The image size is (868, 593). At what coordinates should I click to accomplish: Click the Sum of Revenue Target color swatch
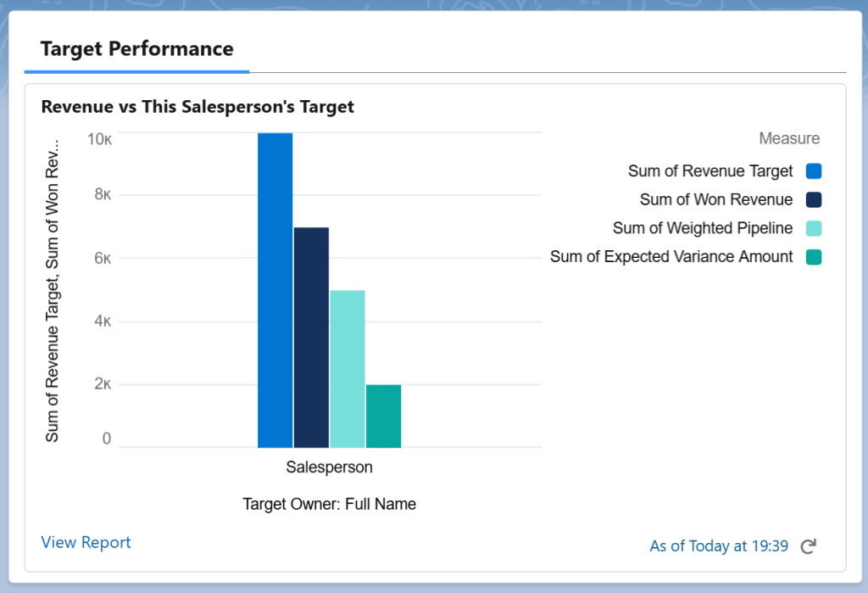click(814, 171)
